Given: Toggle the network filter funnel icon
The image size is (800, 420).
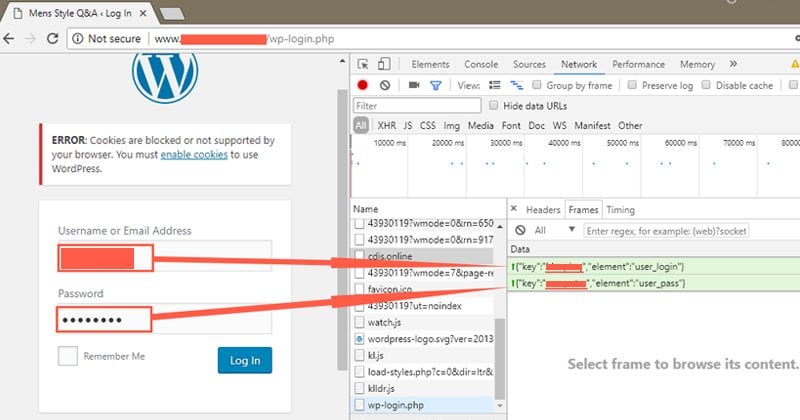Looking at the screenshot, I should coord(435,86).
